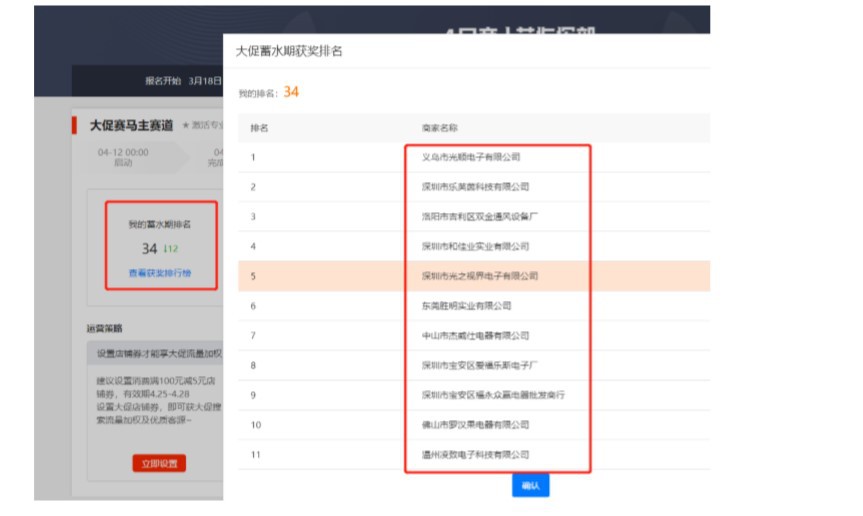Click rank 7 中山市杰威仕电器有限公司

475,336
